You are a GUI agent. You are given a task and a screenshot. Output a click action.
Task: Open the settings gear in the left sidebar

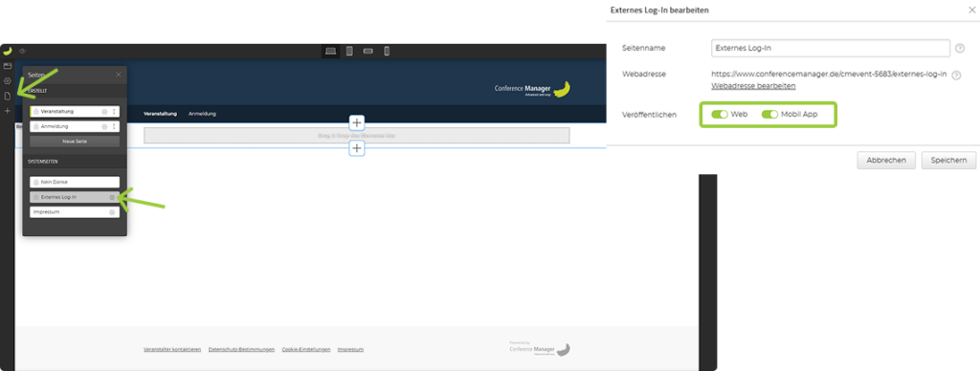(8, 80)
